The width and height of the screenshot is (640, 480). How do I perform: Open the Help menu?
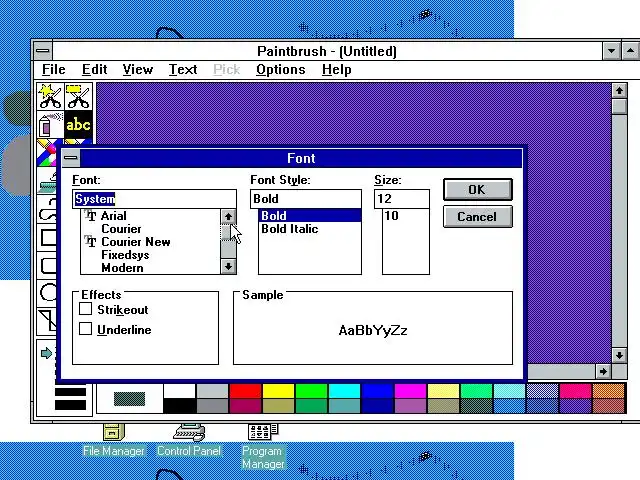tap(336, 70)
